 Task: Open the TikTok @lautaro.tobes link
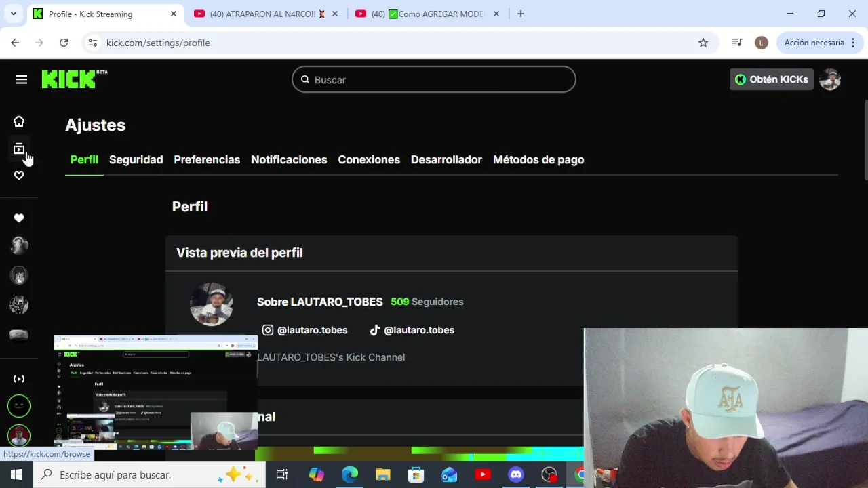pyautogui.click(x=412, y=330)
